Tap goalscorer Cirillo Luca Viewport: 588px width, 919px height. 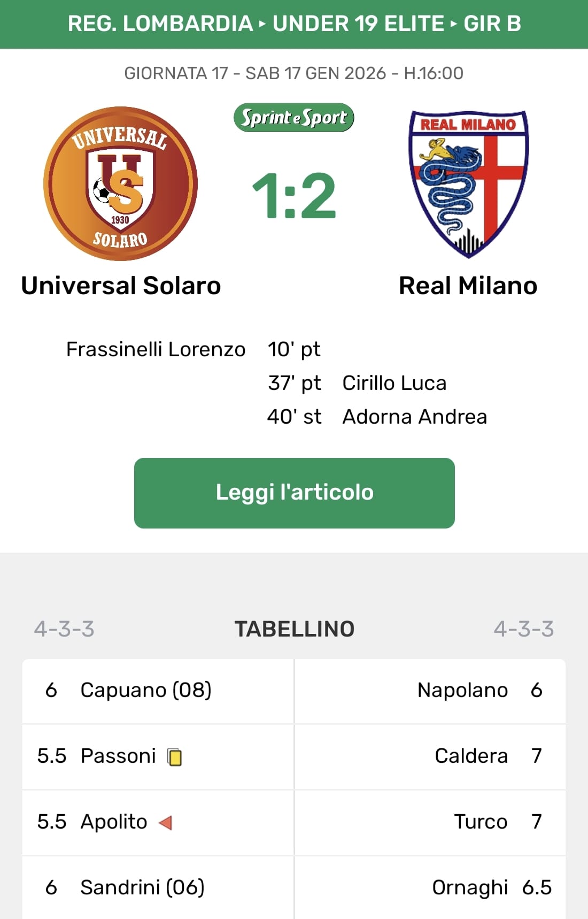coord(394,383)
